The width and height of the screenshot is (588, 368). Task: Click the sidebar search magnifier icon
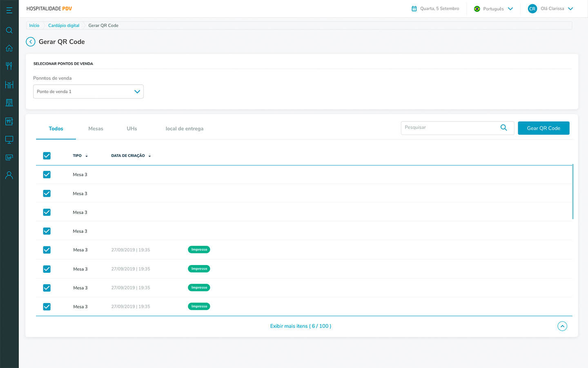(9, 30)
